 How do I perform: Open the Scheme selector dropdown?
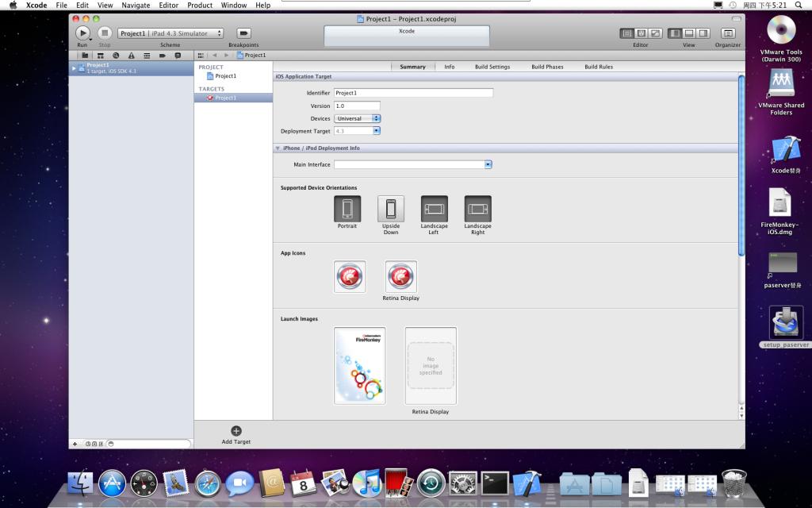click(170, 33)
